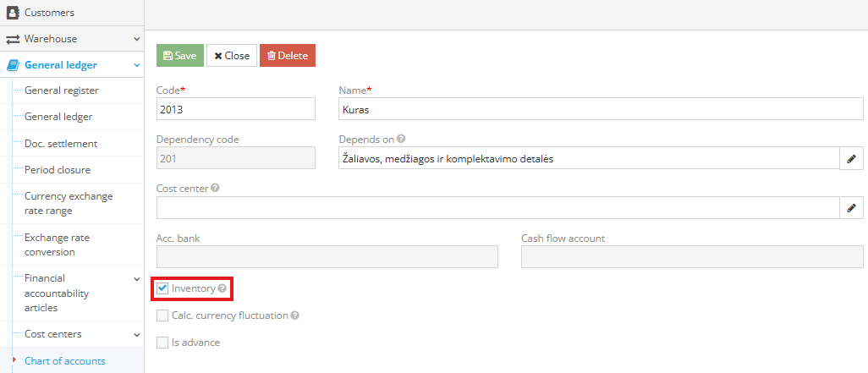Expand the Warehouse menu chevron
This screenshot has width=868, height=373.
[136, 39]
